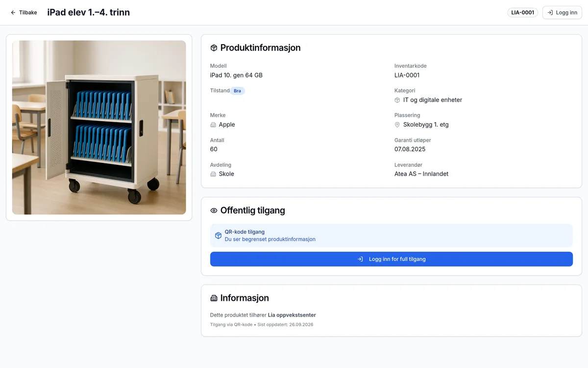Click the page title iPad elev 1.–4. trinn
The image size is (588, 368).
[89, 13]
